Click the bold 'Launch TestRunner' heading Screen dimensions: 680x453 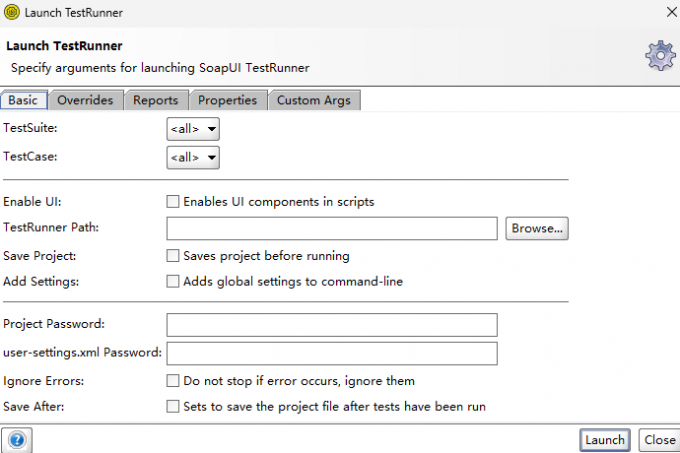tap(64, 46)
